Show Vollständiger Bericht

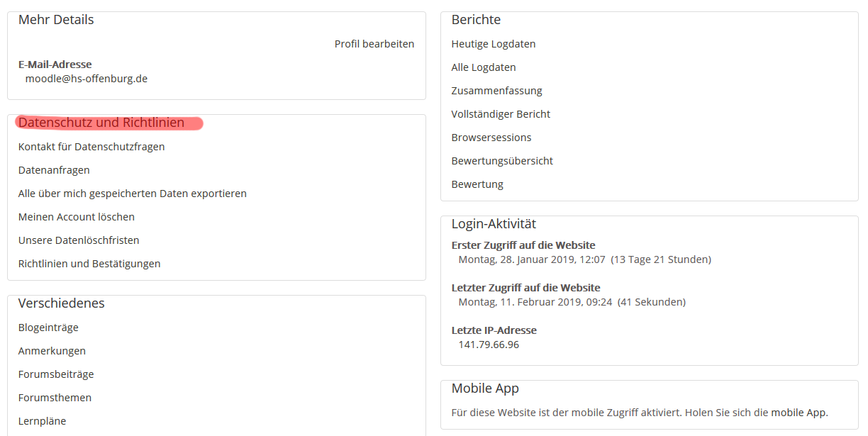501,114
